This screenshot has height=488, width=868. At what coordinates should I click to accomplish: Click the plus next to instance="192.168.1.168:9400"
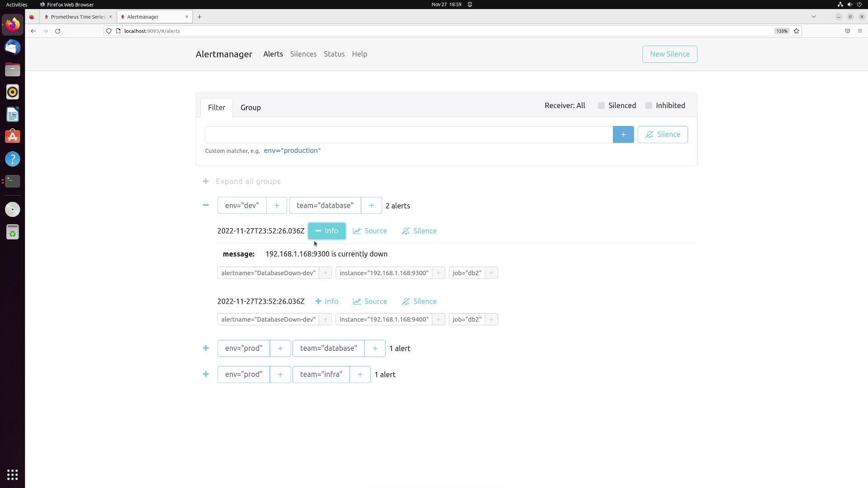pos(438,319)
